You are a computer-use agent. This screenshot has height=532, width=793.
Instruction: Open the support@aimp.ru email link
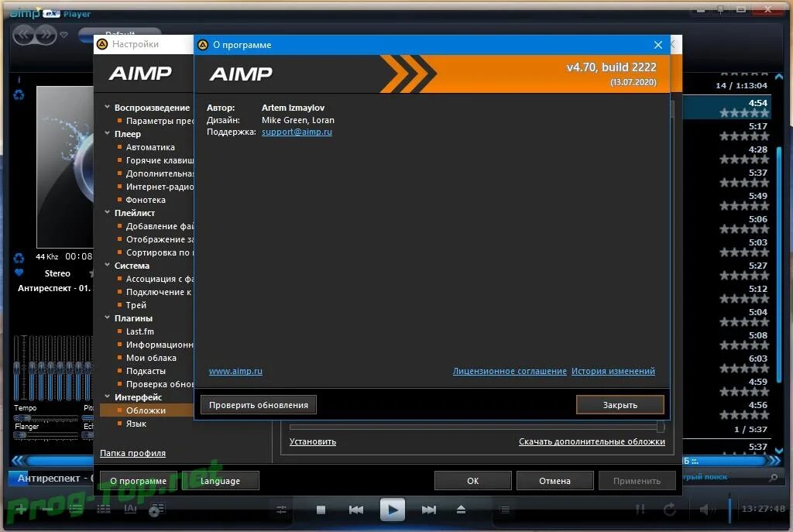pos(297,132)
